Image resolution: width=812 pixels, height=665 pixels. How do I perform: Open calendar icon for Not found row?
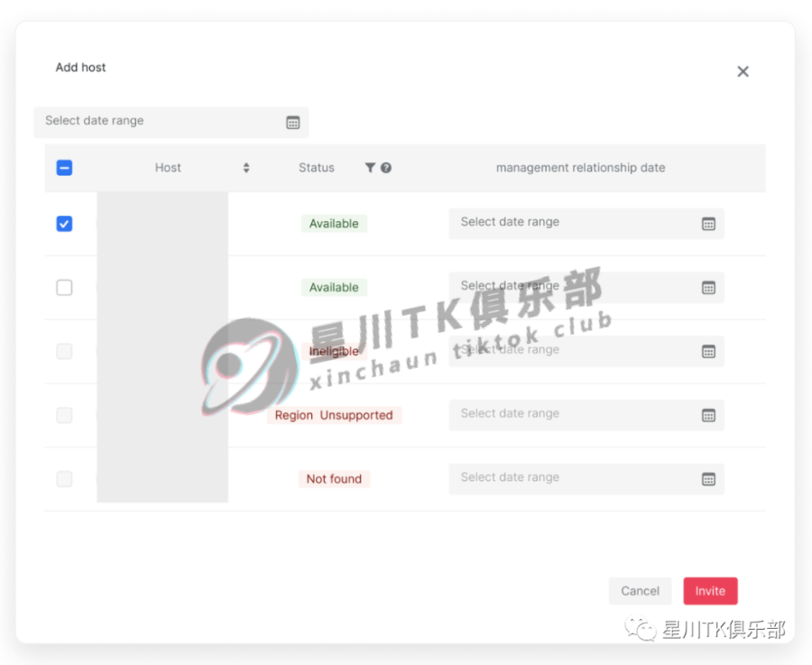point(708,478)
